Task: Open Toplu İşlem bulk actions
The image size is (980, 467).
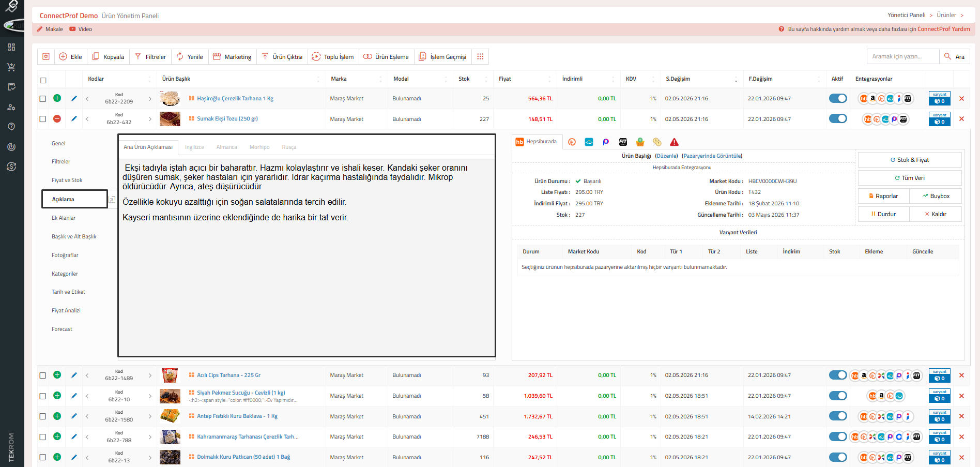Action: tap(333, 56)
